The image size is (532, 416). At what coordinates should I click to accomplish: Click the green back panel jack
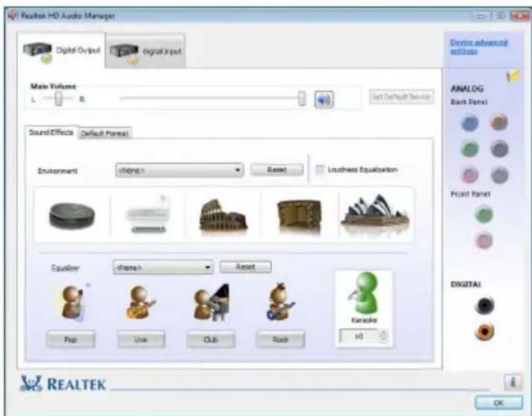pyautogui.click(x=470, y=149)
